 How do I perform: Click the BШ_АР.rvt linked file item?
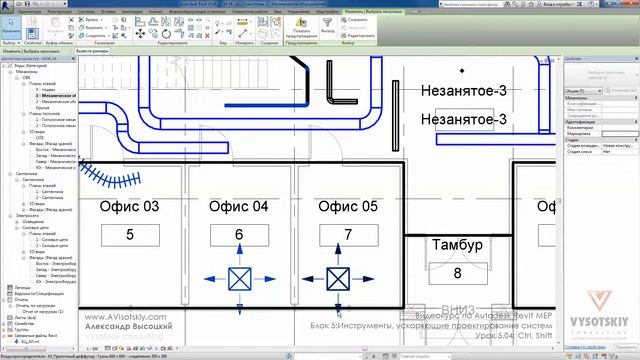point(27,342)
